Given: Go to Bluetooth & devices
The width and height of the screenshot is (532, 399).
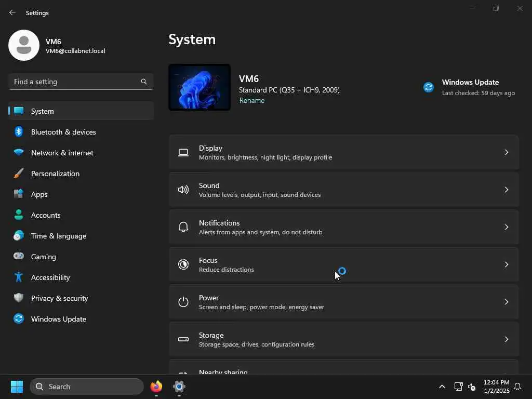Looking at the screenshot, I should 81,131.
